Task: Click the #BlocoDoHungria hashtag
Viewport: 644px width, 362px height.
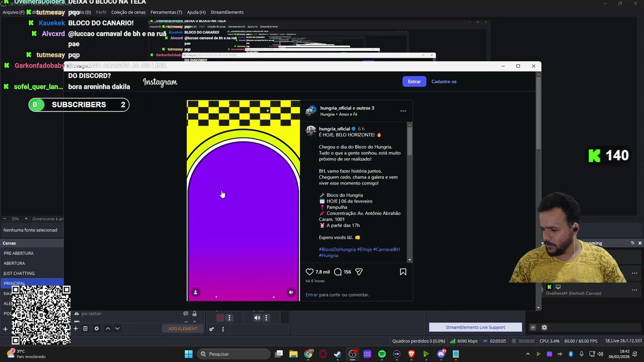Action: pos(337,249)
